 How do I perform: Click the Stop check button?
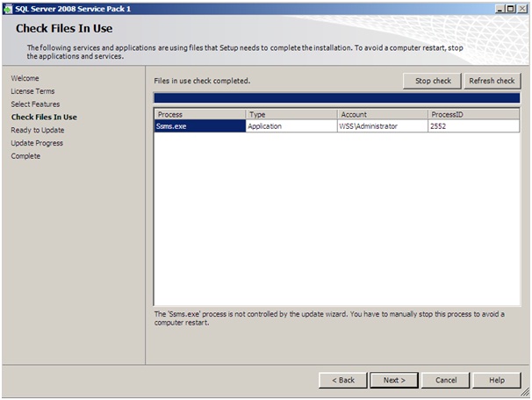coord(432,81)
